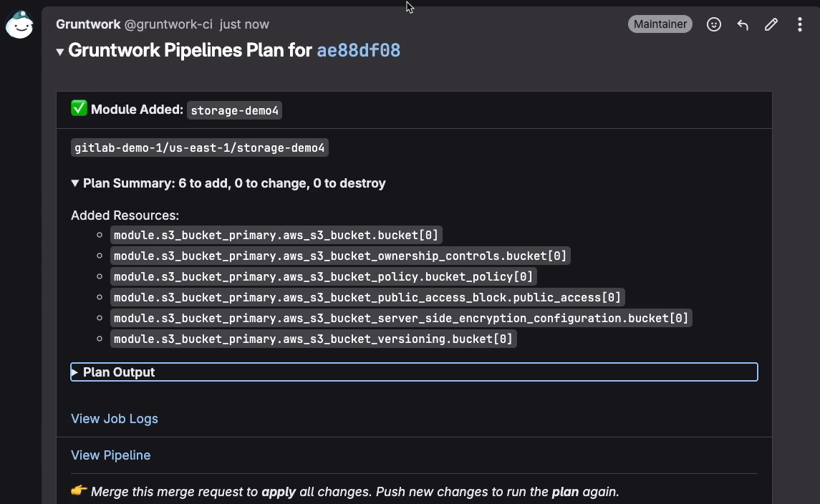
Task: Click the gitlab-demo-1/us-east-1/storage-demo4 path
Action: tap(200, 148)
